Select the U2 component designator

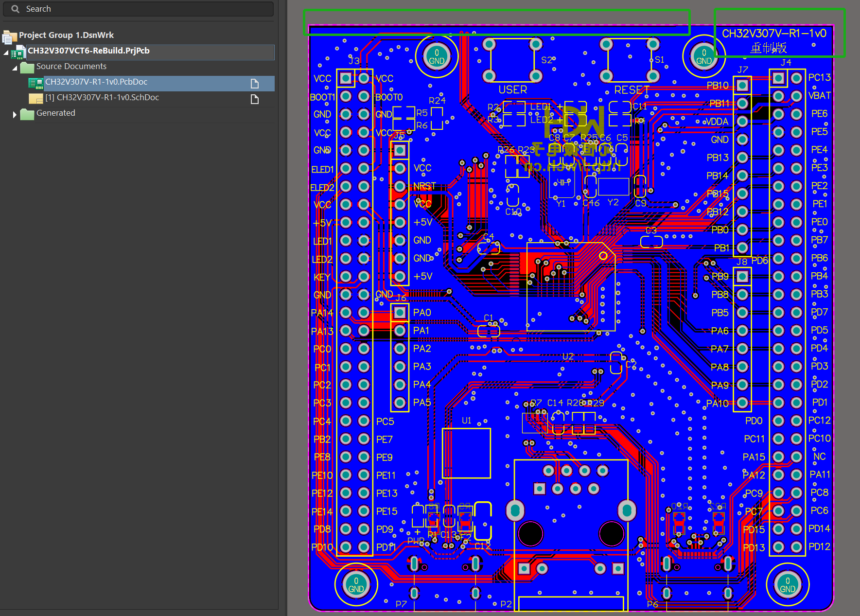pos(568,356)
